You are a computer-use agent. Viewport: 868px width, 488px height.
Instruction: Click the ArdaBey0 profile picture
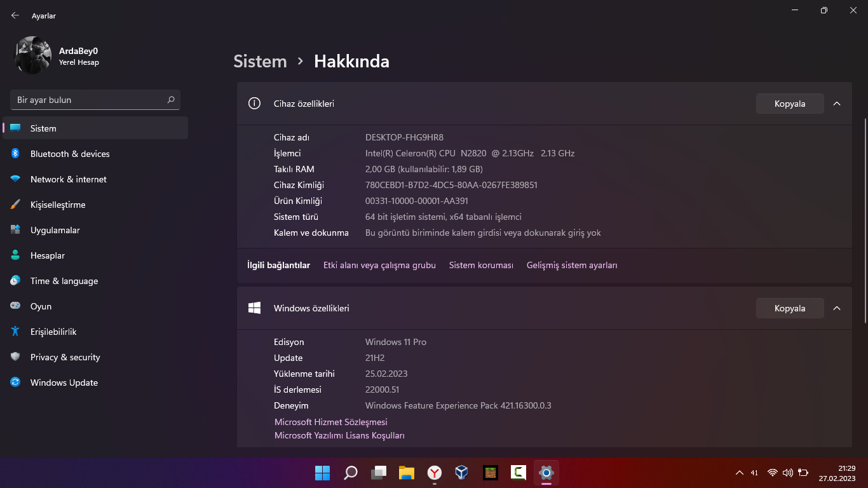pos(33,55)
